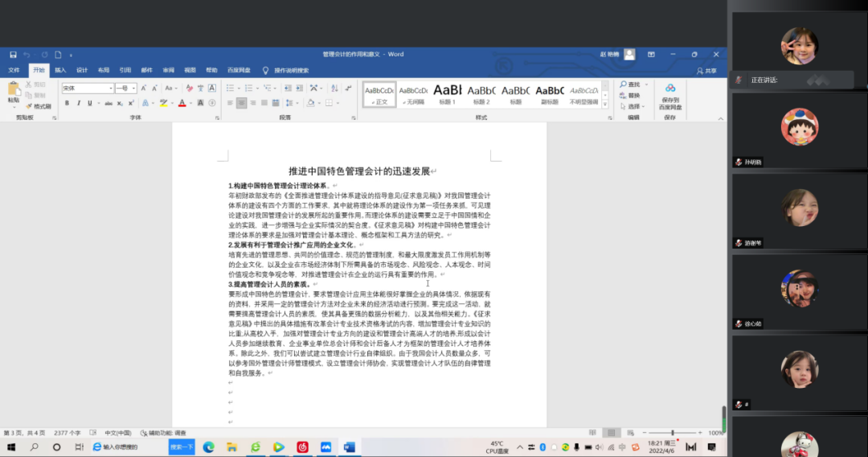This screenshot has width=868, height=457.
Task: Toggle Italic formatting
Action: [79, 103]
